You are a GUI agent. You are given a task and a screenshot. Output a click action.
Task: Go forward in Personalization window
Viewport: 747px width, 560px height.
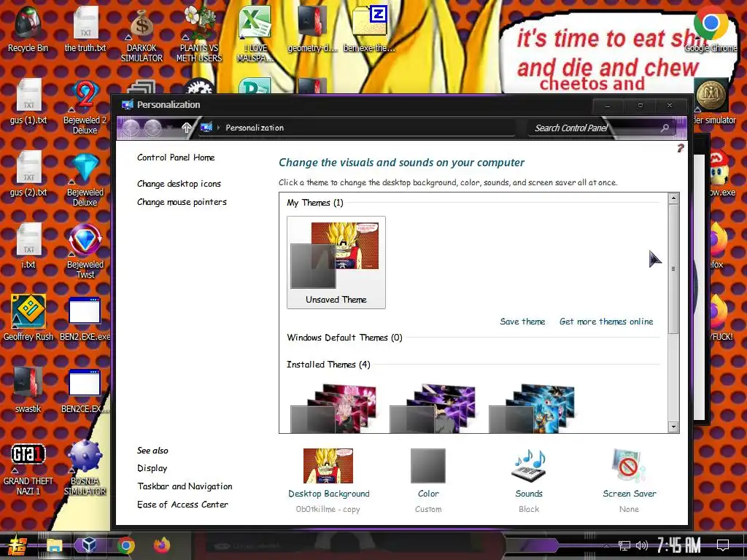pos(152,128)
